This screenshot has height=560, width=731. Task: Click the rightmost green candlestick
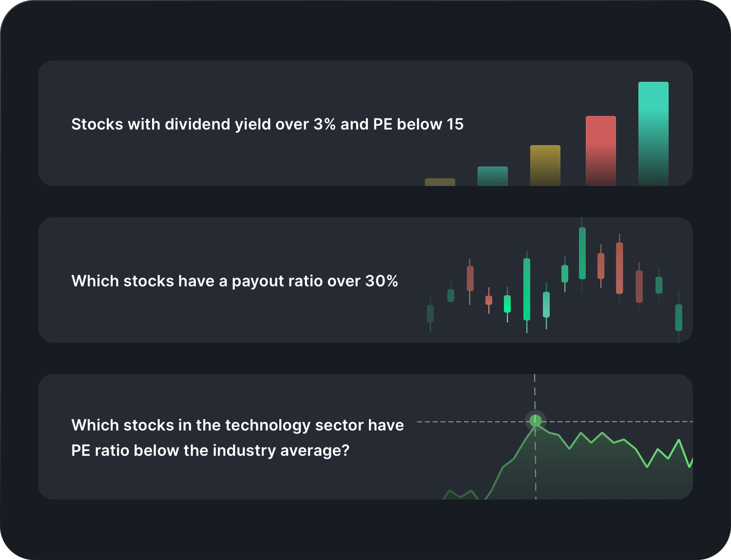coord(680,317)
